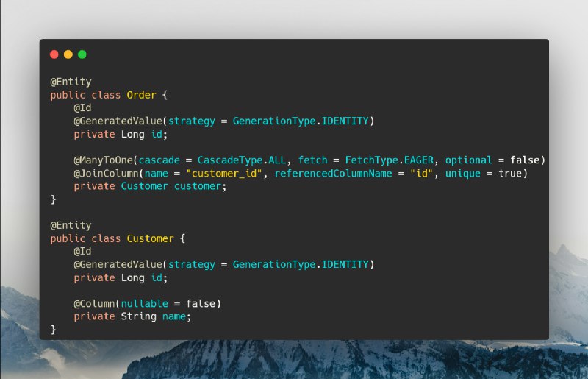This screenshot has height=379, width=588.
Task: Select the "customer_id" string literal
Action: coord(224,174)
